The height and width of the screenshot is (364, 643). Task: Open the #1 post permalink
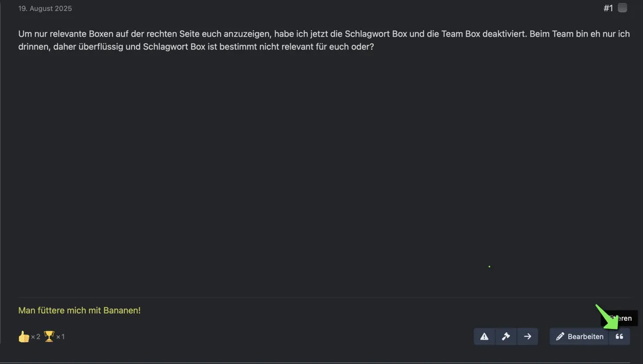pyautogui.click(x=608, y=8)
